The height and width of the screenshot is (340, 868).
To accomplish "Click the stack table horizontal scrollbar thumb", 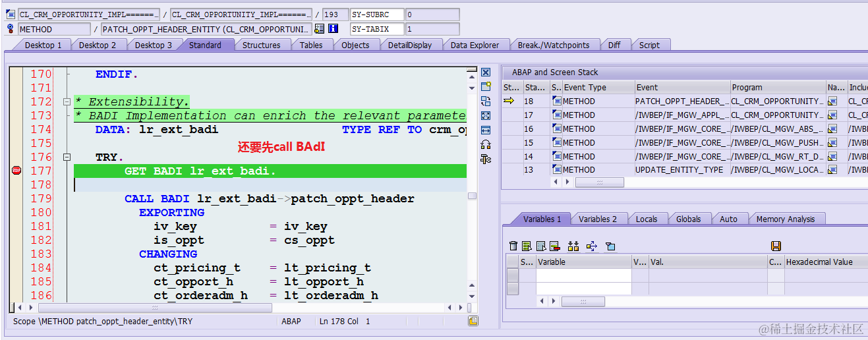I will (x=599, y=183).
